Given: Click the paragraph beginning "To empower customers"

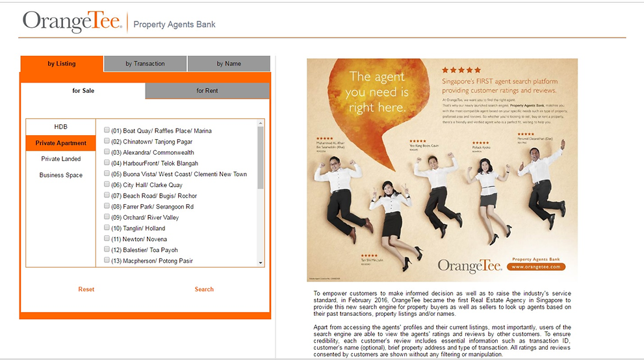Looking at the screenshot, I should point(443,304).
